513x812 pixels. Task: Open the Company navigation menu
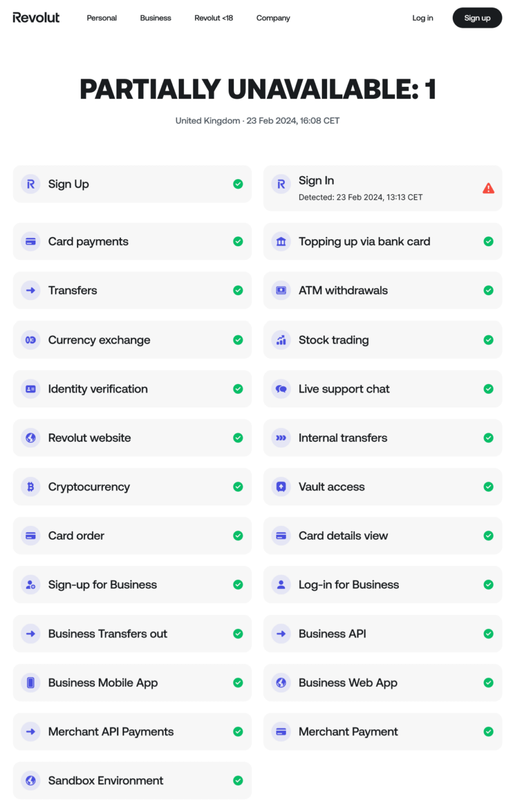click(273, 17)
